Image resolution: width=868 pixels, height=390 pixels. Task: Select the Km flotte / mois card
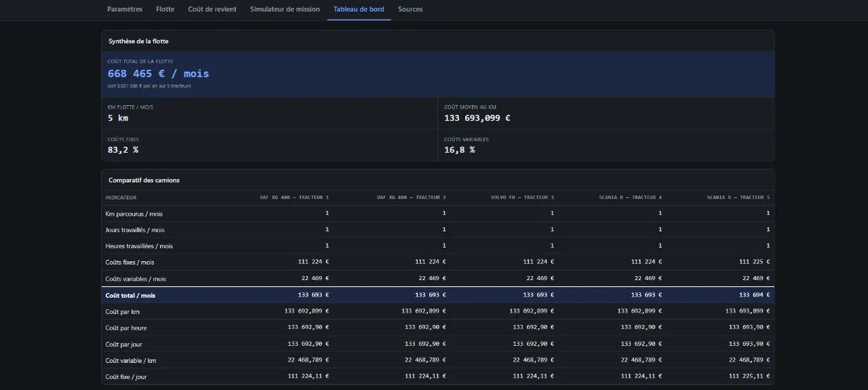coord(269,113)
